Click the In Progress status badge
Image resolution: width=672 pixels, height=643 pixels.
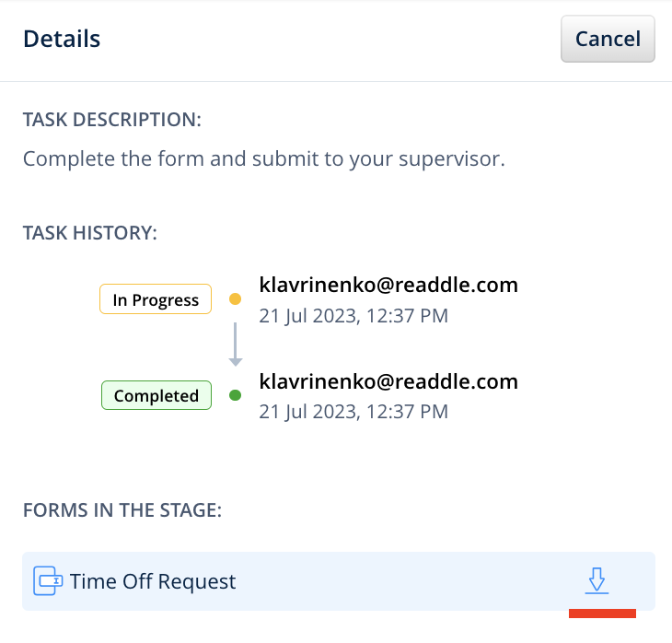156,299
